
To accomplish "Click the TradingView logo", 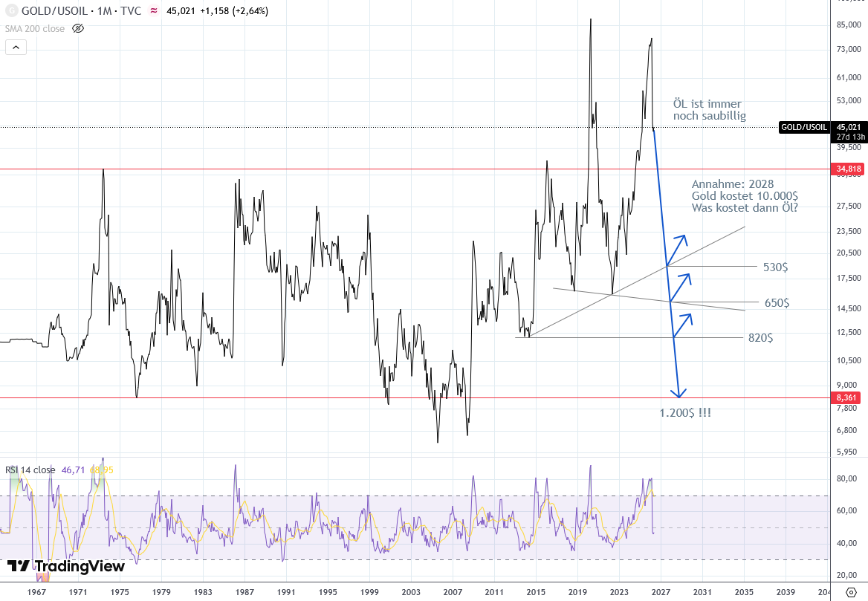I will pyautogui.click(x=66, y=565).
